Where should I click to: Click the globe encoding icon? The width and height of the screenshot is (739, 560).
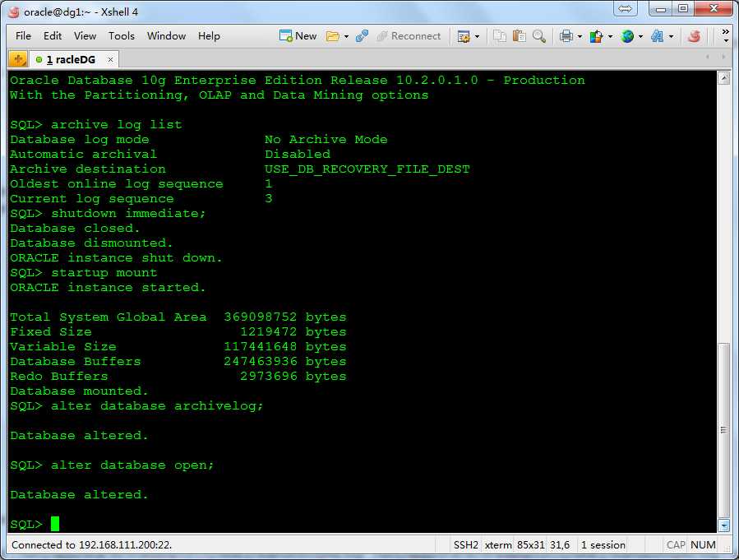tap(627, 36)
